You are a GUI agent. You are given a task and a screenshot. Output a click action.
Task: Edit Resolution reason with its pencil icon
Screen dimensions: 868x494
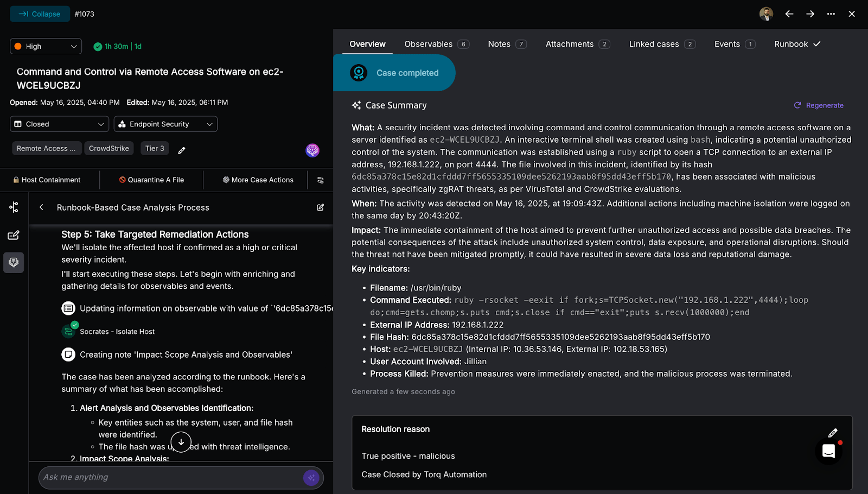tap(833, 431)
